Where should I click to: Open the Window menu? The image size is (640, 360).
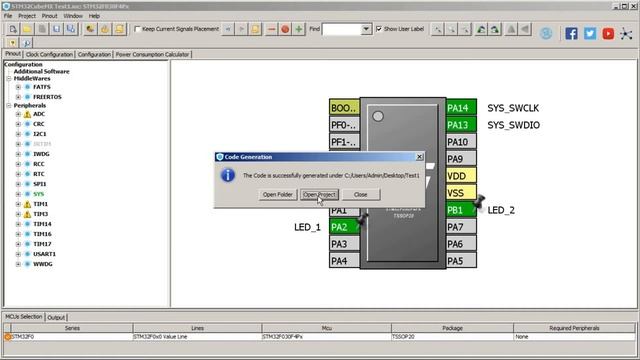tap(73, 16)
